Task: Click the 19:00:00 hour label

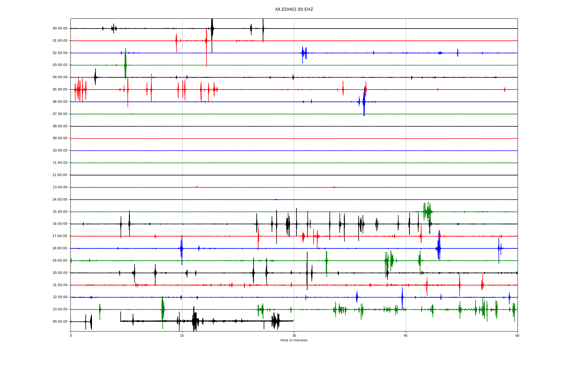Action: pos(60,261)
